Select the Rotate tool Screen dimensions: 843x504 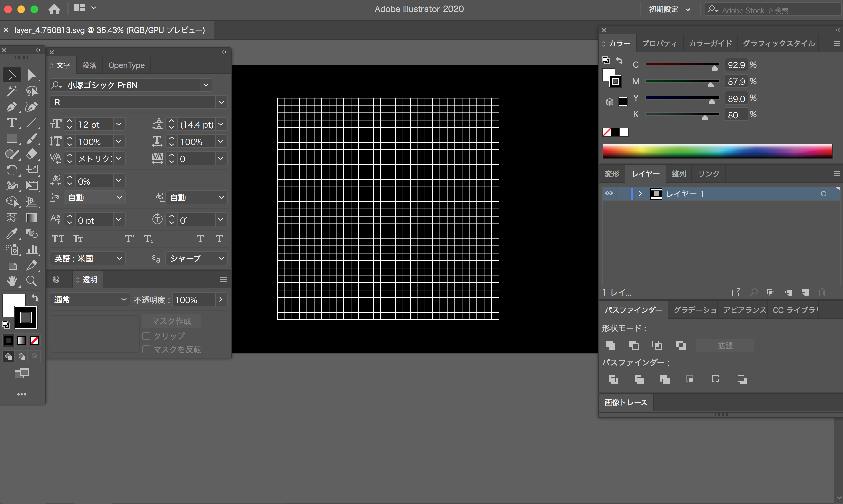[11, 170]
